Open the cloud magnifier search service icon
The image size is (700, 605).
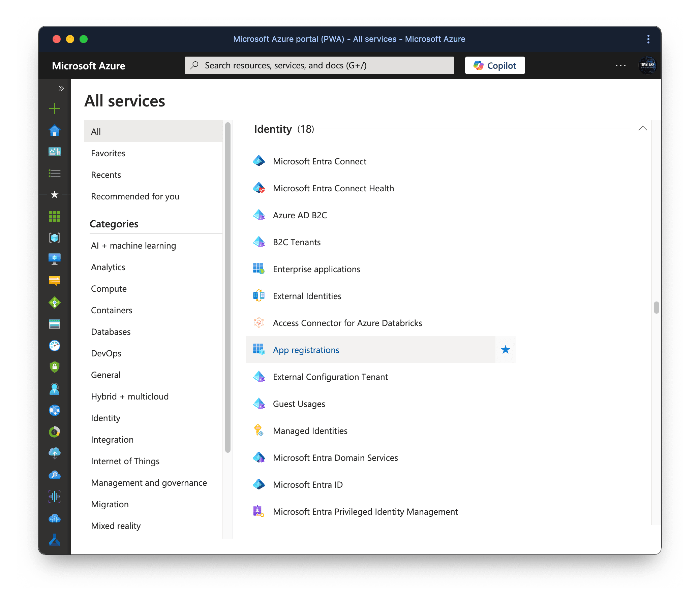pyautogui.click(x=54, y=475)
